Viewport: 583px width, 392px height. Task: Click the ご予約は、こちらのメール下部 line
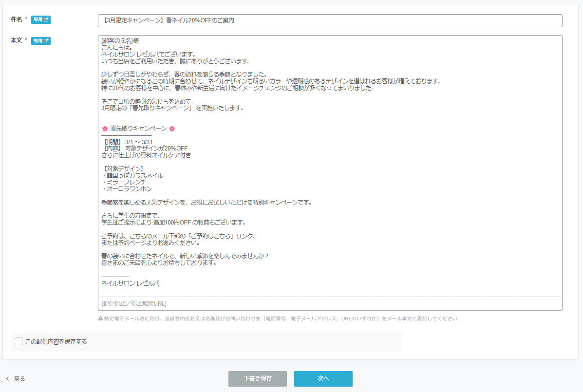tap(178, 236)
